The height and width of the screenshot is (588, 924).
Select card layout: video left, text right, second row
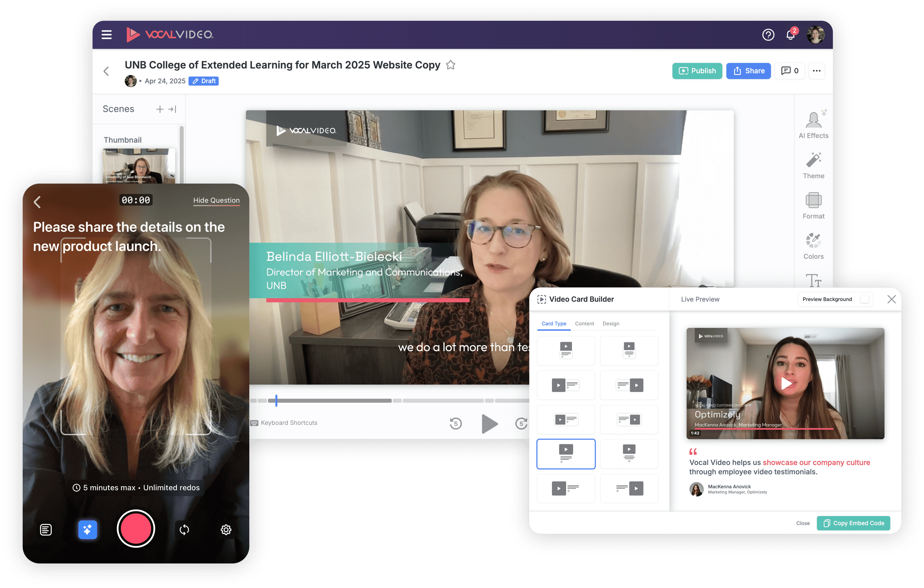coord(566,385)
